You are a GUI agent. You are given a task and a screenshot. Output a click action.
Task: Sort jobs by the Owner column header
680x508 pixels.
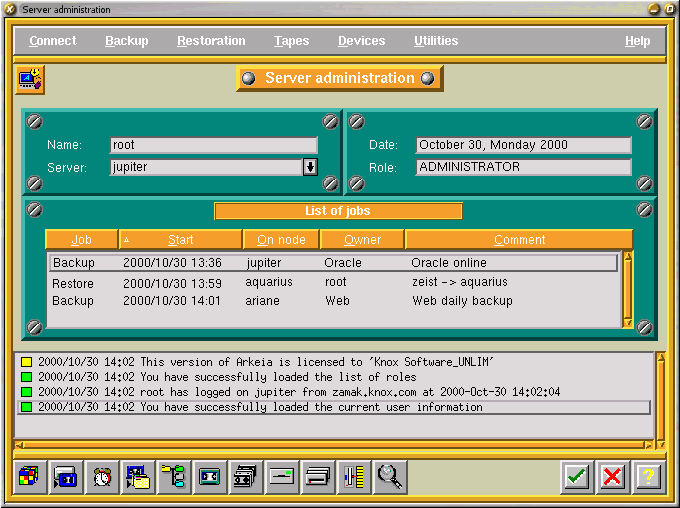(x=363, y=239)
